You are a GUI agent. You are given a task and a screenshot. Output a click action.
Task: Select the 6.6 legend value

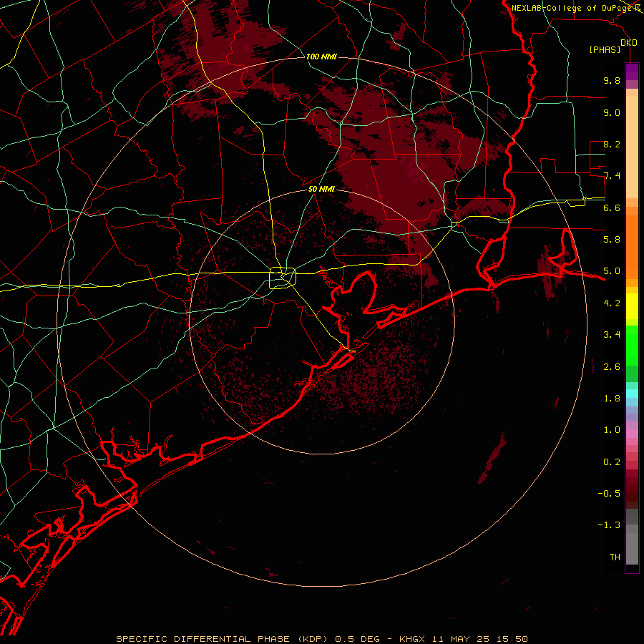[x=612, y=208]
